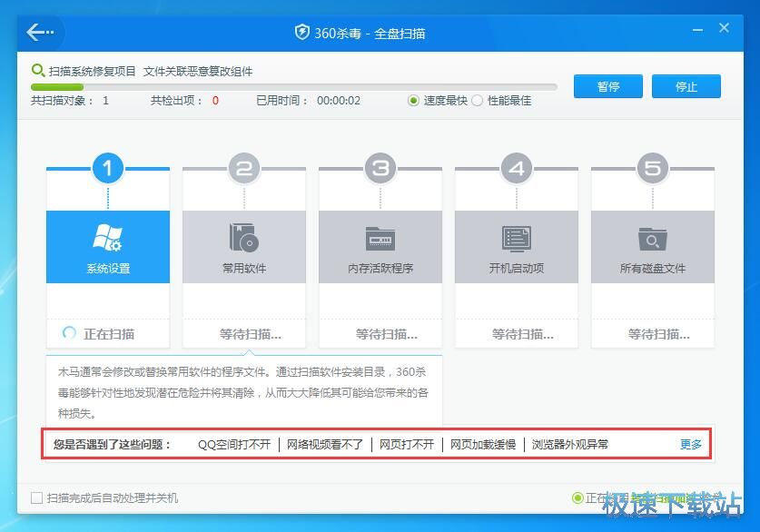The height and width of the screenshot is (532, 760).
Task: Click the magnifier scan status icon
Action: pyautogui.click(x=38, y=71)
